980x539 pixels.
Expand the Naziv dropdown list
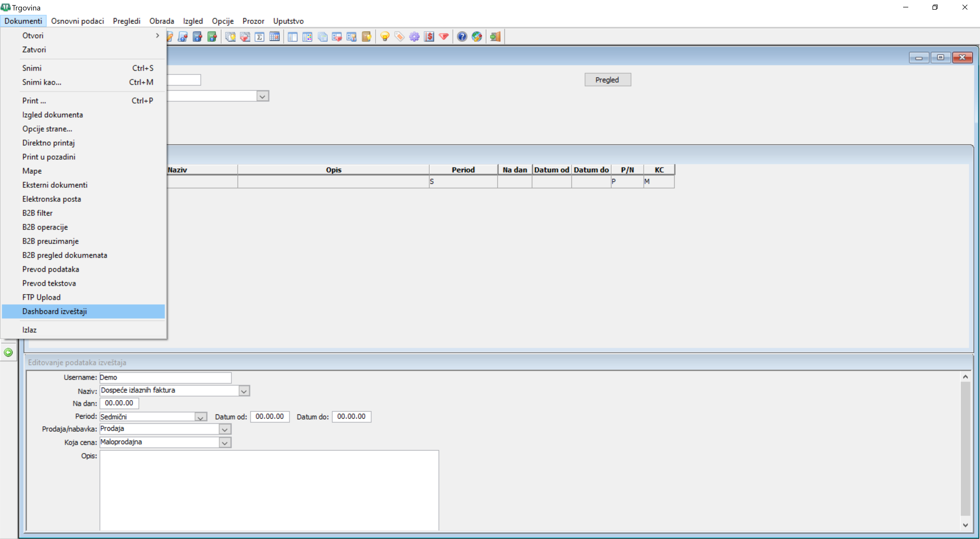[244, 391]
